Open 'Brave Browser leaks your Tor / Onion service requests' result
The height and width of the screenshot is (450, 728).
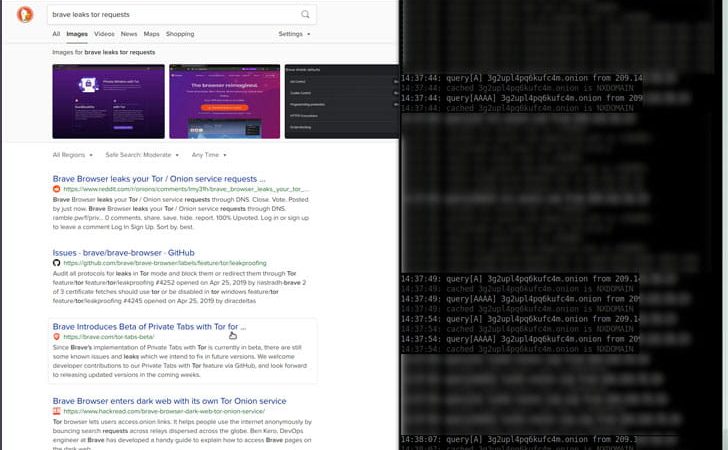(159, 179)
